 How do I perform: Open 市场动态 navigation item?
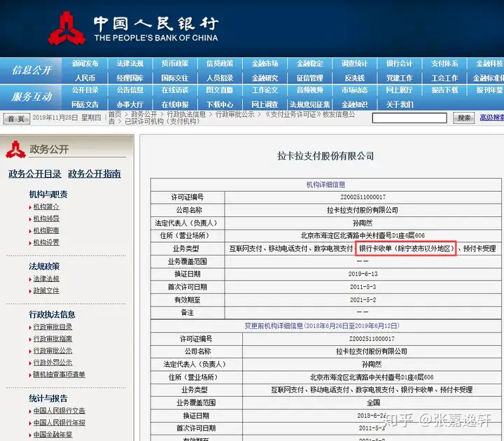[x=354, y=90]
